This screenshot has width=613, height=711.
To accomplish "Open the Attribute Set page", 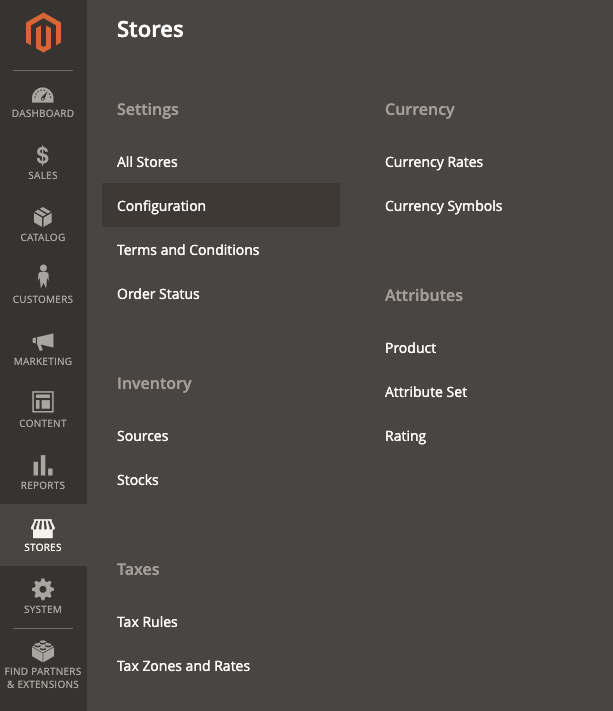I will tap(426, 392).
